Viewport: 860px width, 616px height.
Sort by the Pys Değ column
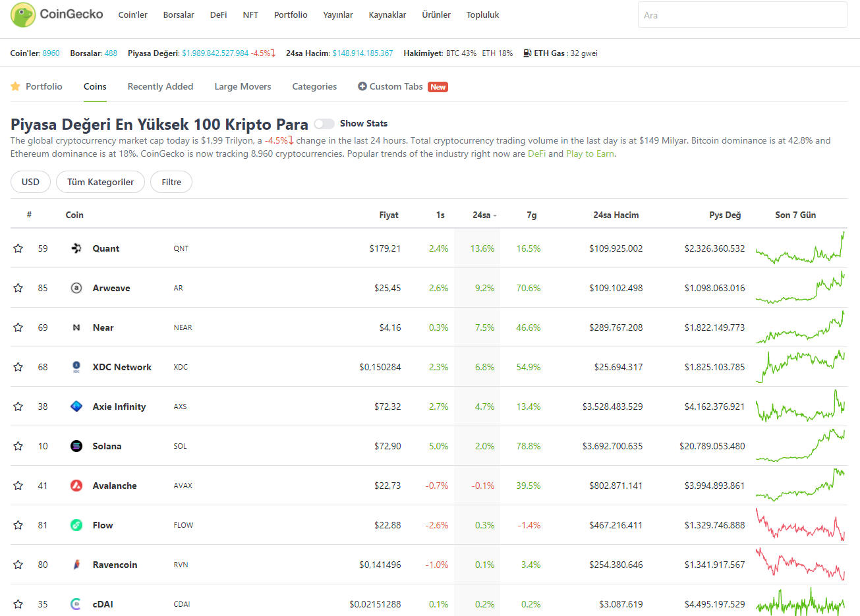pos(725,215)
